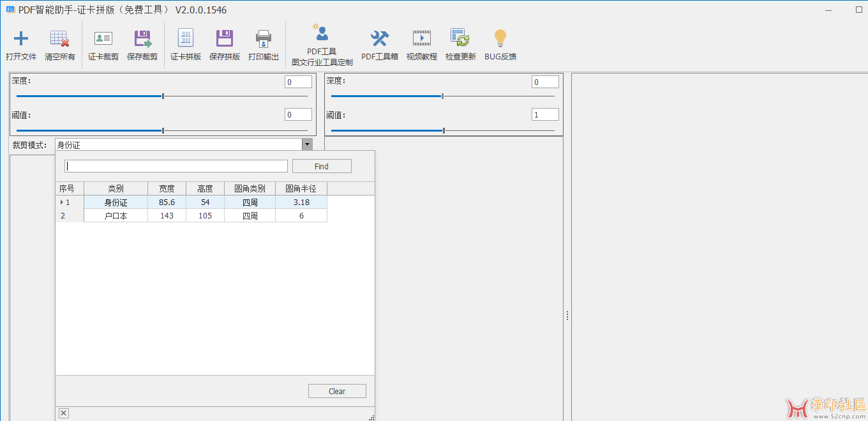The height and width of the screenshot is (421, 868).
Task: Click the 143 width cell
Action: tap(167, 215)
